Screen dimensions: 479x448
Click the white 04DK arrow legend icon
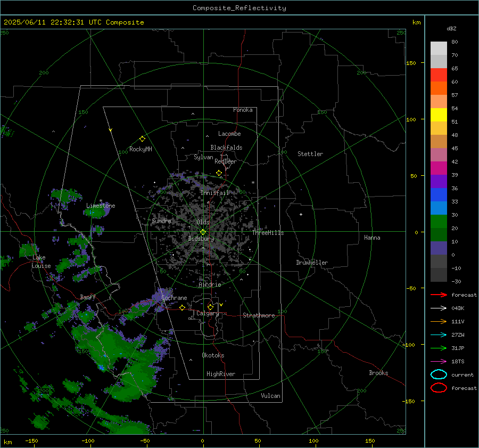click(439, 308)
